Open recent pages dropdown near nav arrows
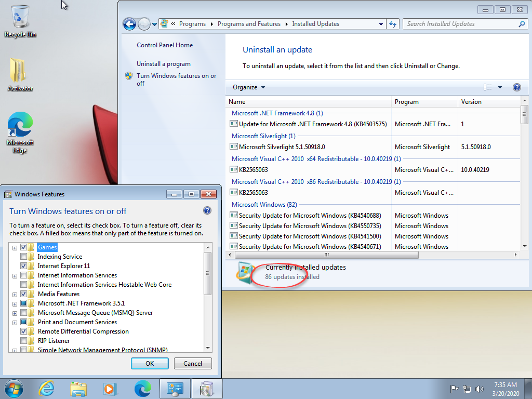The width and height of the screenshot is (532, 399). pos(154,24)
